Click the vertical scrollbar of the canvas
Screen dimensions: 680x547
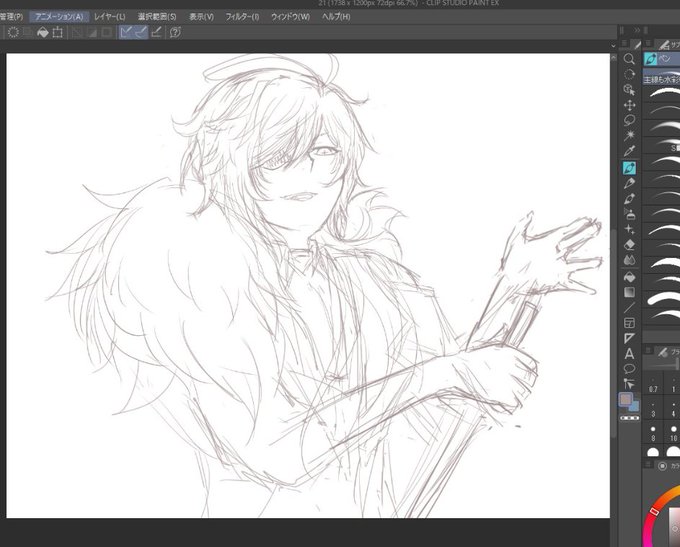[x=613, y=332]
